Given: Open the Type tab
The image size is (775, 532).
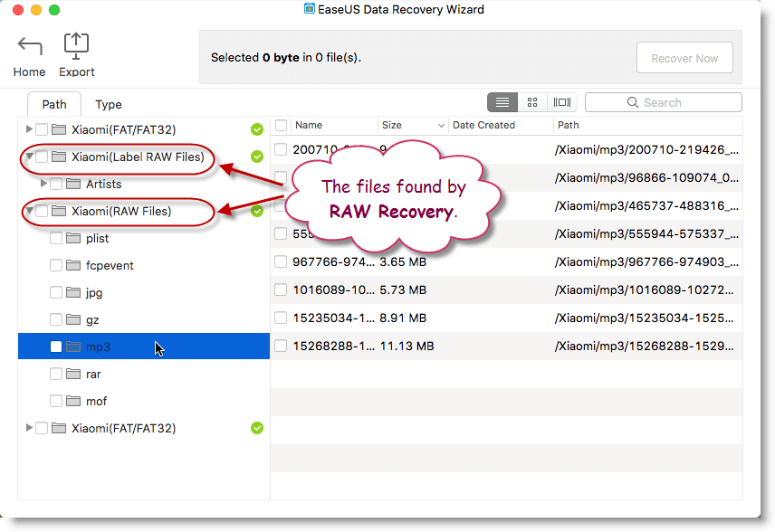Looking at the screenshot, I should click(x=109, y=104).
